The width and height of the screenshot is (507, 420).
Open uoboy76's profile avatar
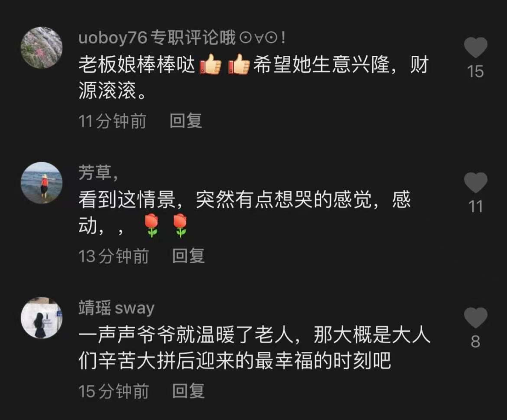[41, 48]
